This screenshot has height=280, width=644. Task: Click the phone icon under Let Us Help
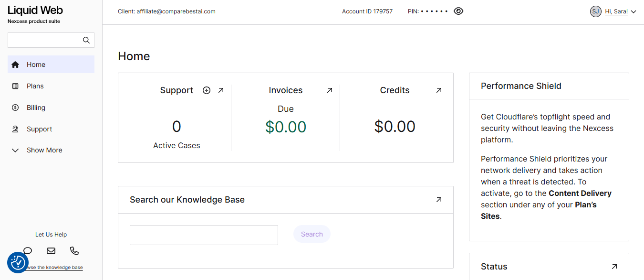tap(74, 251)
